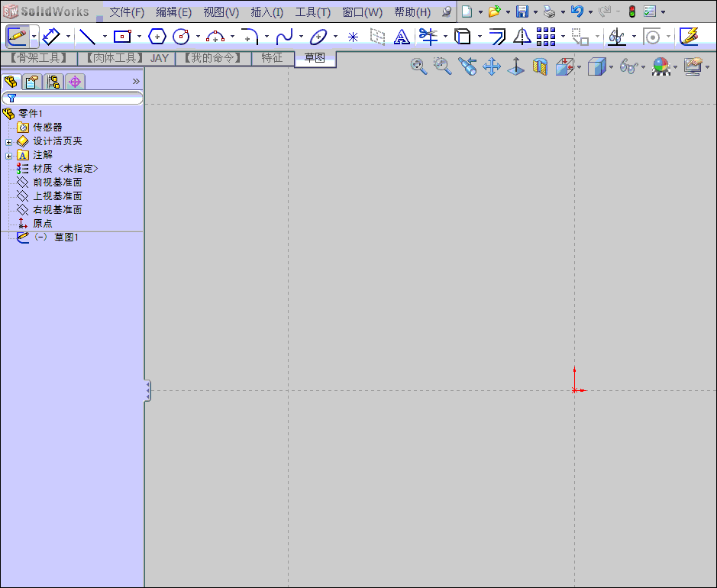Viewport: 717px width, 588px height.
Task: Select 上视基准面 in the feature tree
Action: click(x=57, y=196)
